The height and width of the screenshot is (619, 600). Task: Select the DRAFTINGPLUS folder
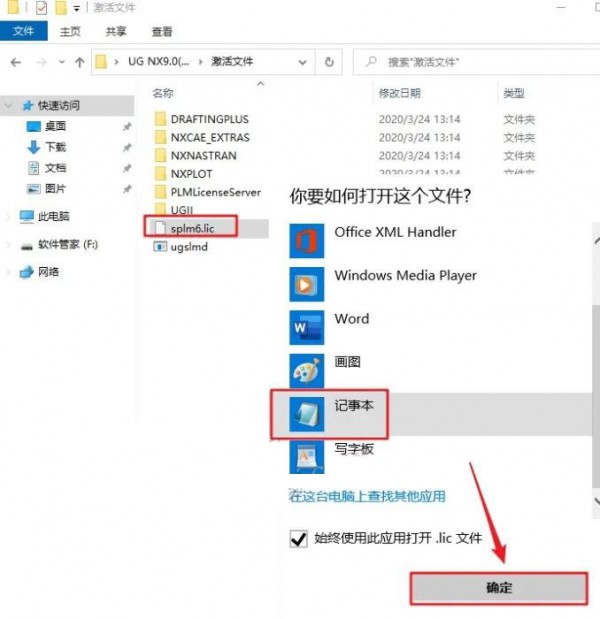pyautogui.click(x=210, y=119)
